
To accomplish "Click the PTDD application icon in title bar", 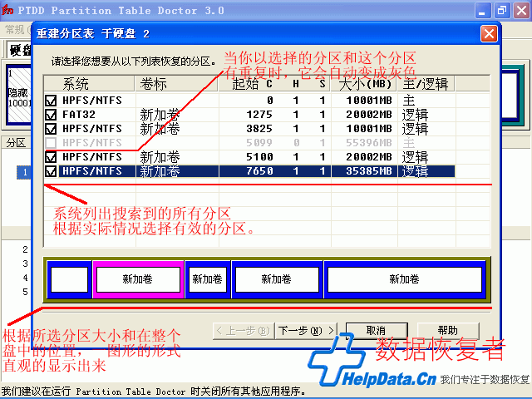I will [x=7, y=10].
